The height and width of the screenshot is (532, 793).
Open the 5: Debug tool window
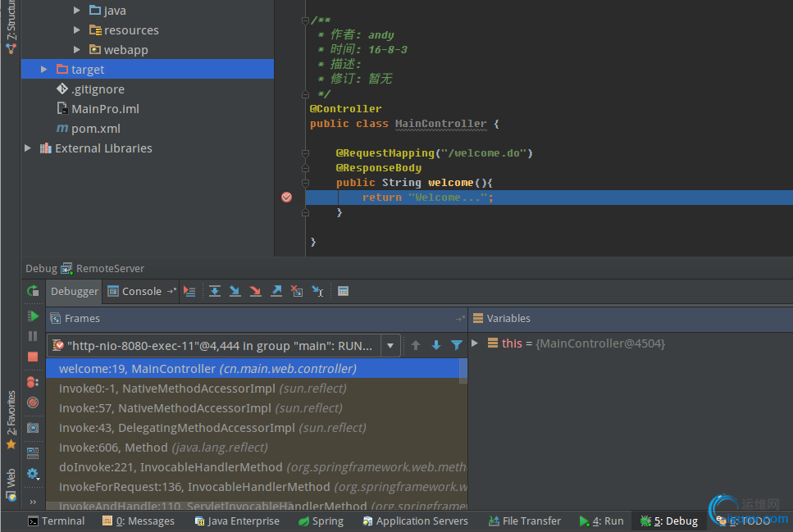(x=669, y=521)
